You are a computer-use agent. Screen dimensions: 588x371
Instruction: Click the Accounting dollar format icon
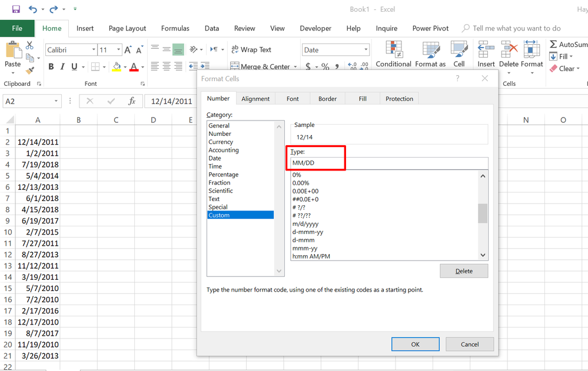tap(308, 66)
